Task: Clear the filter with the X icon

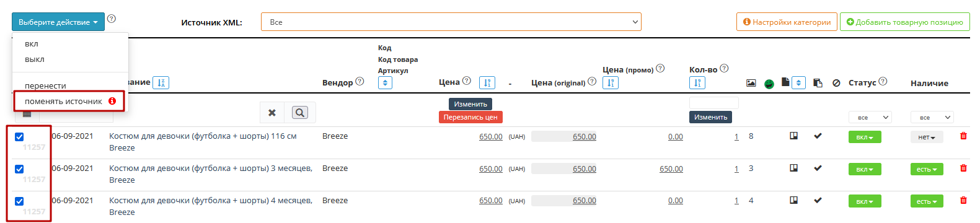Action: (271, 112)
